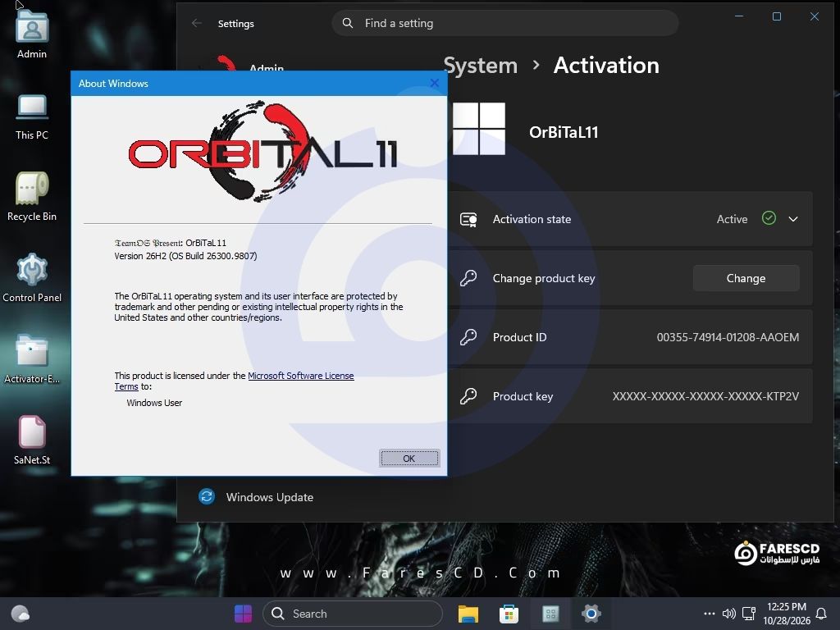Open File Explorer from the taskbar
The width and height of the screenshot is (840, 630).
pos(468,614)
